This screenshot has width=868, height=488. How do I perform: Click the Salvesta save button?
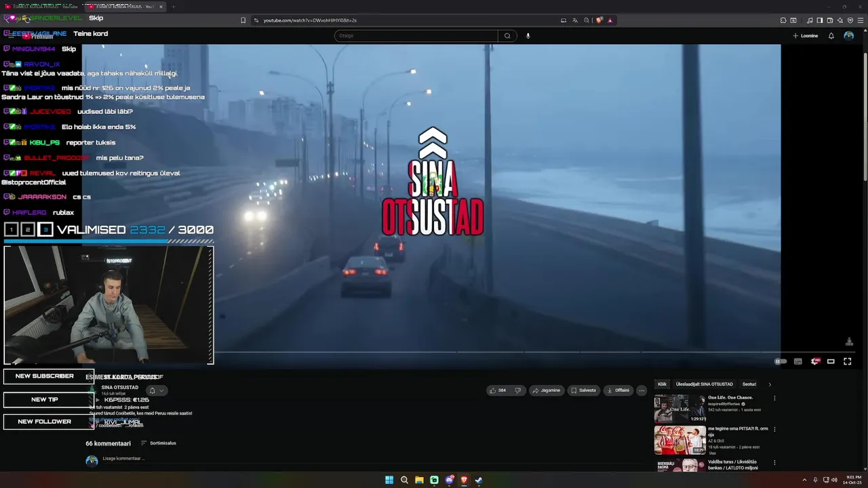[583, 390]
